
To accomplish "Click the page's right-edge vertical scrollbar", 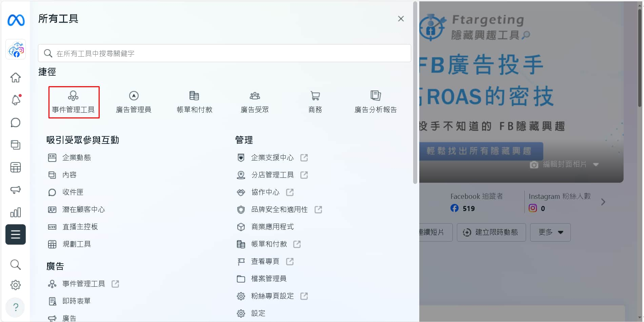I will [x=640, y=58].
